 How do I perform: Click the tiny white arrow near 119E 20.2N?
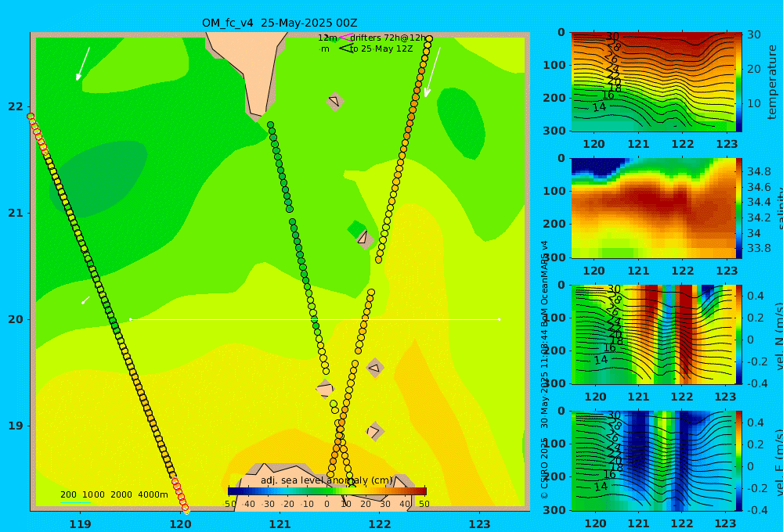click(85, 300)
